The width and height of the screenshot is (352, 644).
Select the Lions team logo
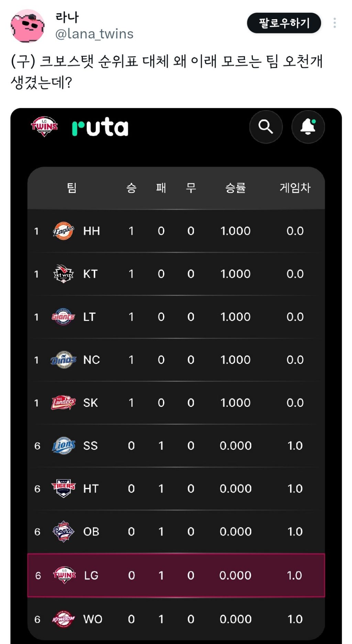pos(63,446)
